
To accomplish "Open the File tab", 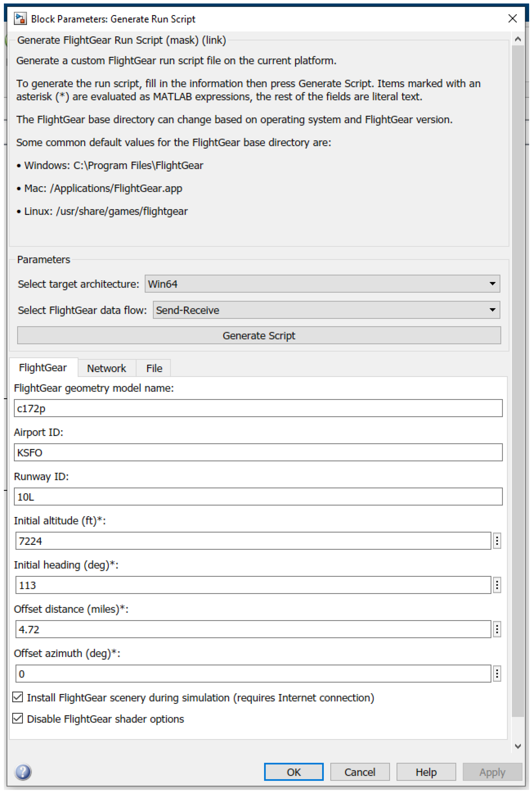I will 154,368.
